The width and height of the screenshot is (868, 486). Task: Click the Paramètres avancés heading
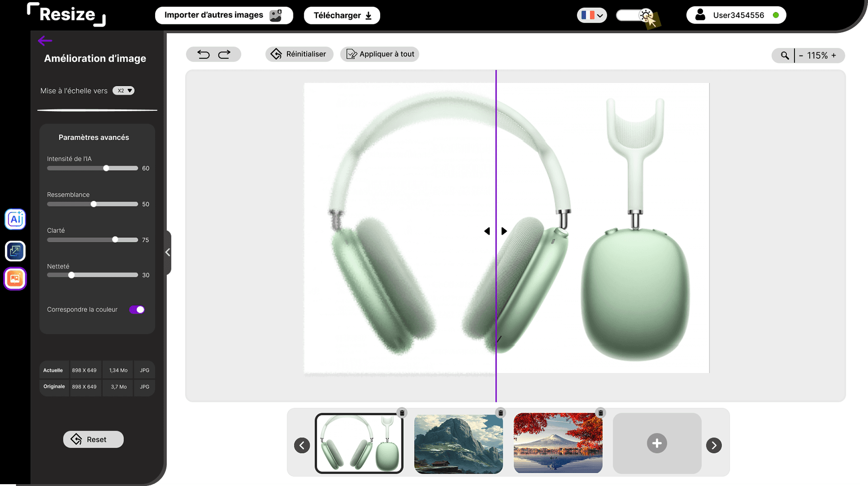94,137
